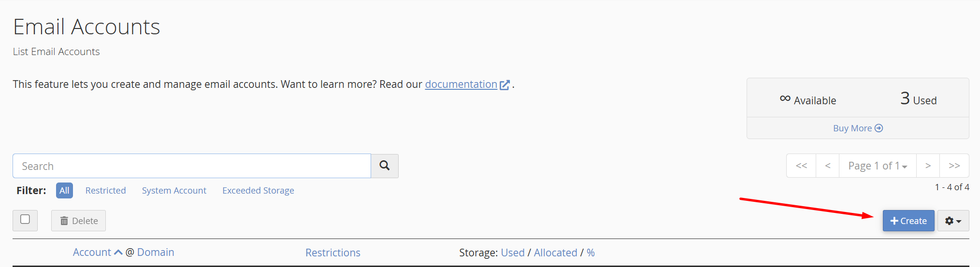Open the gear settings dropdown

(953, 221)
